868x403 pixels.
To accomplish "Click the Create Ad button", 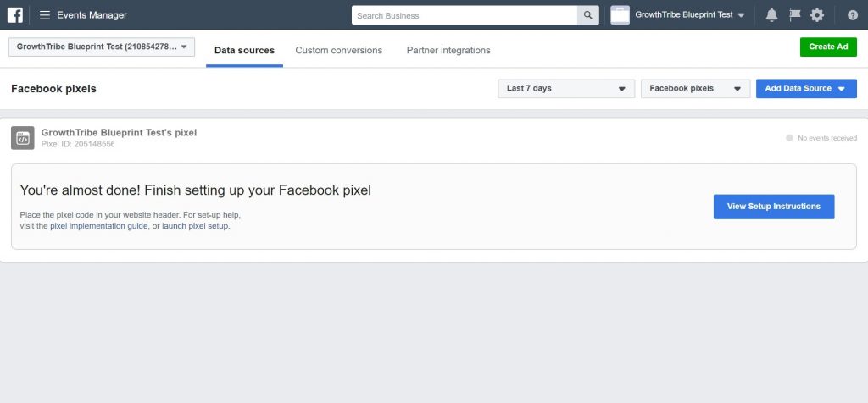I will click(x=828, y=47).
